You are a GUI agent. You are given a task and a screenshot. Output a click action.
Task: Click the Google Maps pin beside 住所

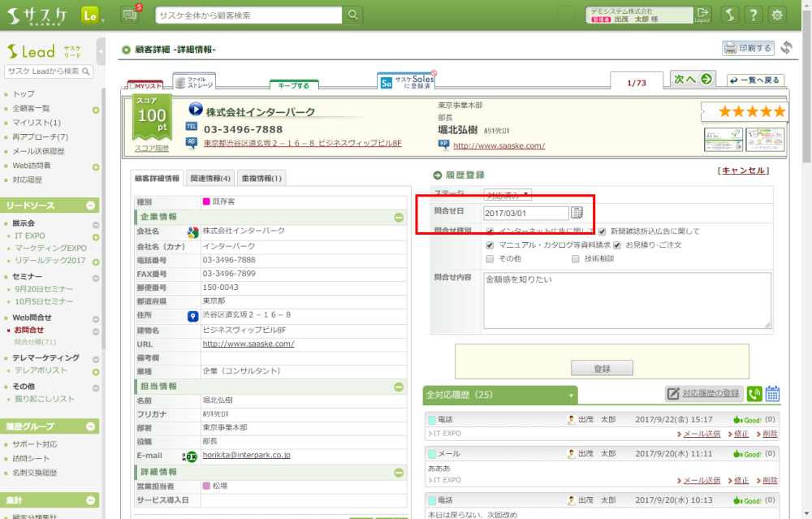pyautogui.click(x=192, y=315)
